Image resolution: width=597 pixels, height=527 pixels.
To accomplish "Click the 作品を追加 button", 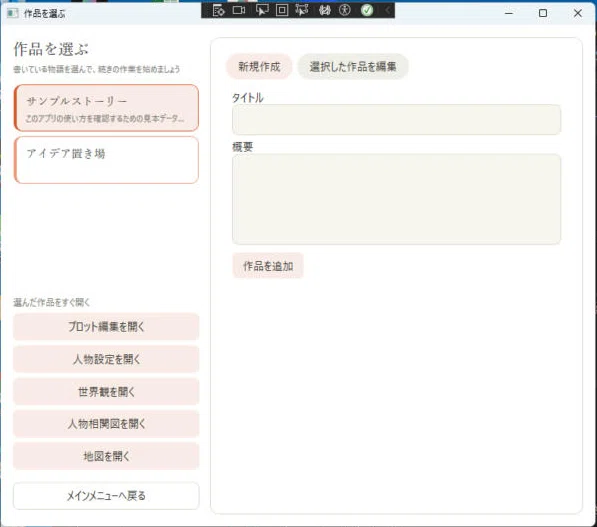I will [x=268, y=266].
